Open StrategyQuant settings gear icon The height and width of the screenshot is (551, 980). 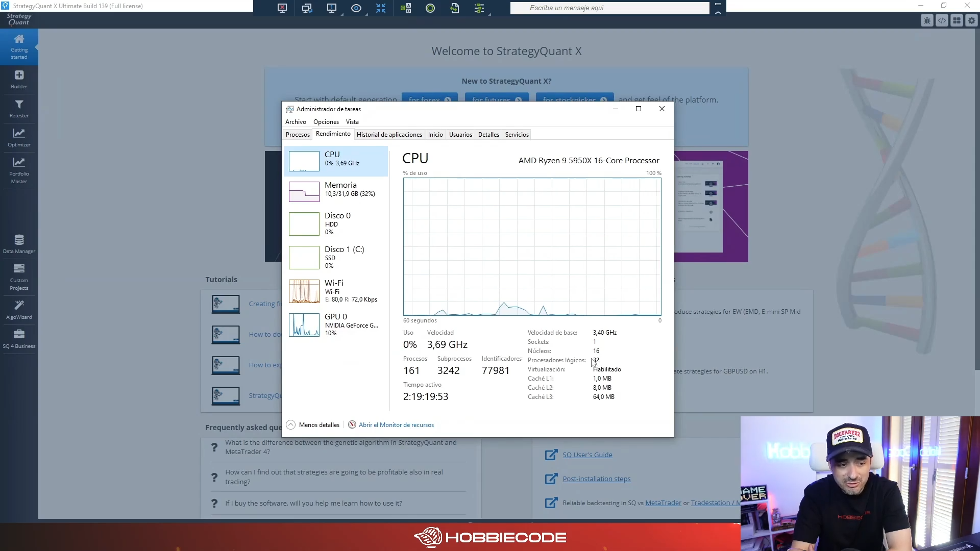click(971, 20)
